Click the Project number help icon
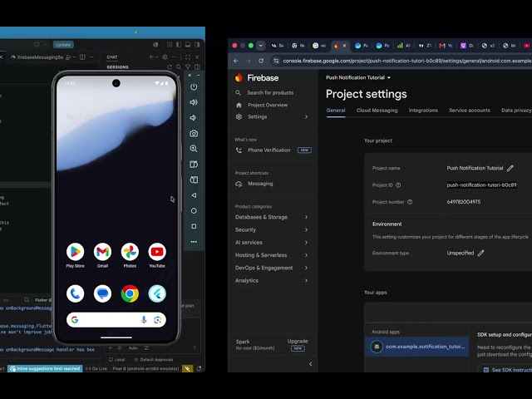The height and width of the screenshot is (399, 532). 410,202
